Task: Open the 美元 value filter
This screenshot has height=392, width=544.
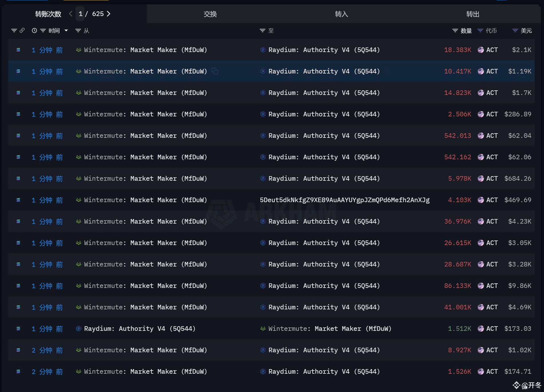Action: [x=515, y=31]
